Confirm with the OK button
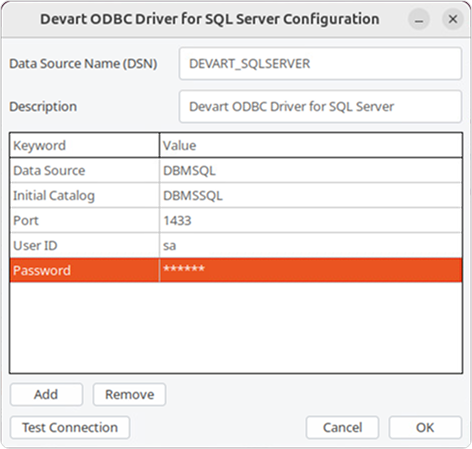472x449 pixels. coord(425,427)
